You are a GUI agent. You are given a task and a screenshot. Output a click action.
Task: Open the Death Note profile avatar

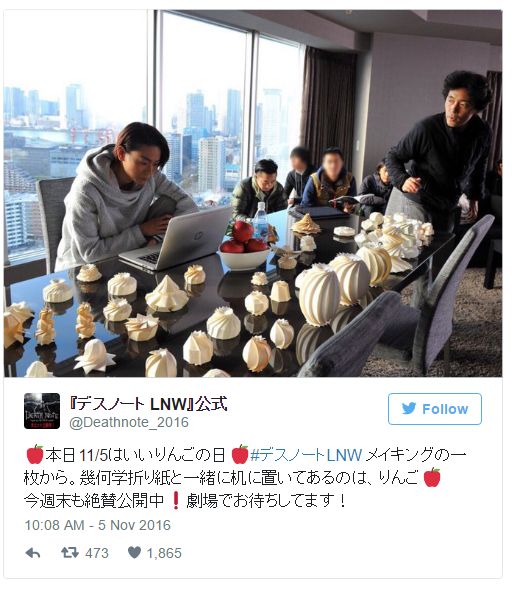pyautogui.click(x=42, y=411)
